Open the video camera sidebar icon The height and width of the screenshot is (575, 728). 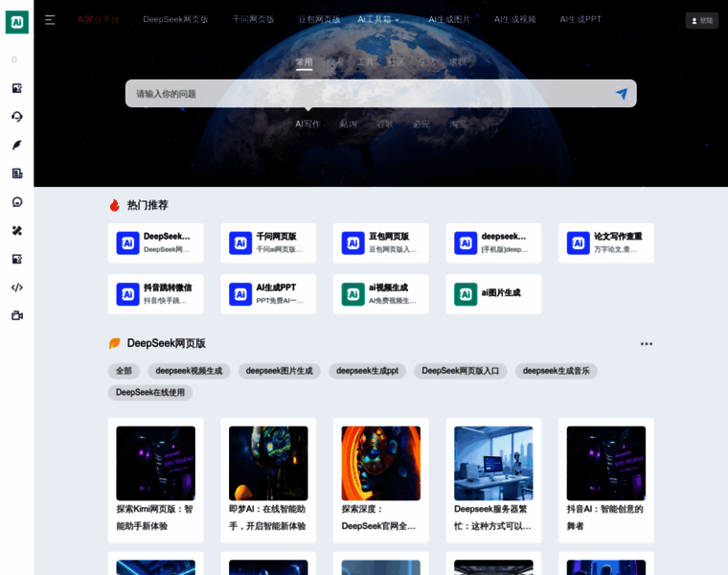[x=17, y=315]
